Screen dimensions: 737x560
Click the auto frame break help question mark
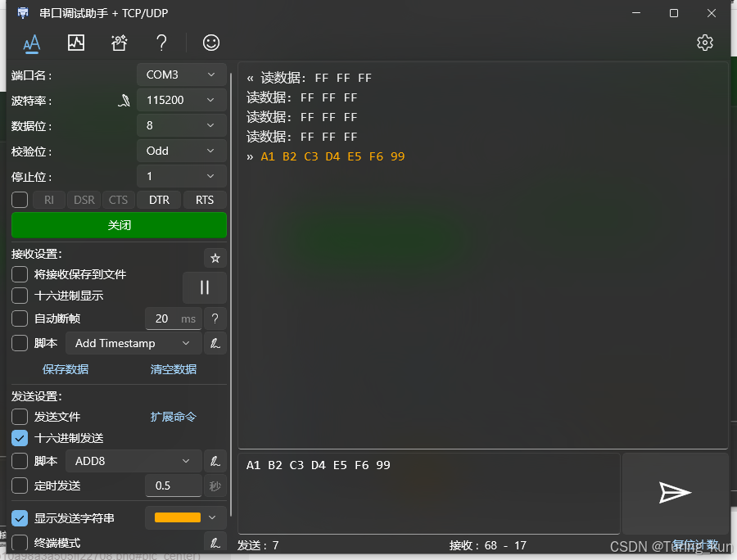tap(215, 319)
